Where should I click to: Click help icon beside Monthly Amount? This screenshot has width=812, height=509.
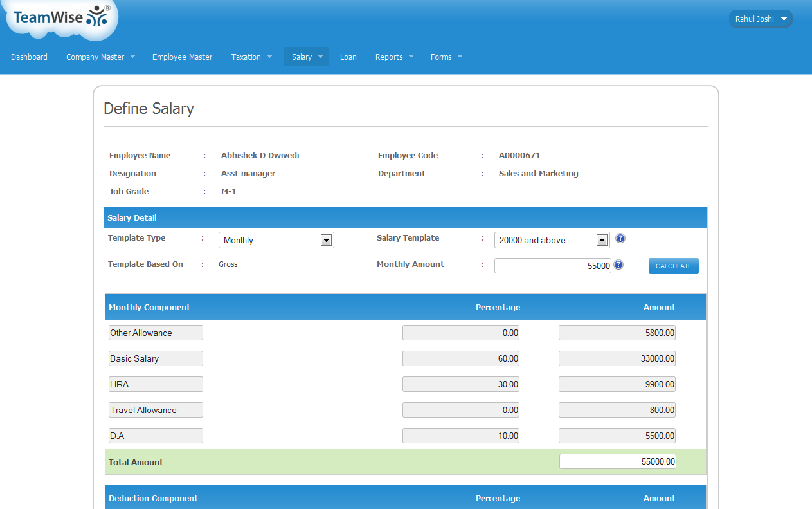click(x=618, y=264)
